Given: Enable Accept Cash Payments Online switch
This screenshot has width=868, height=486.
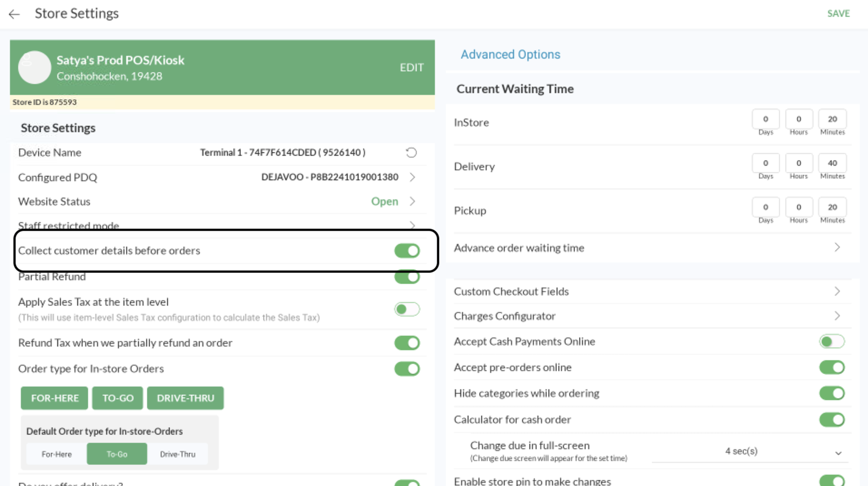Looking at the screenshot, I should 832,342.
